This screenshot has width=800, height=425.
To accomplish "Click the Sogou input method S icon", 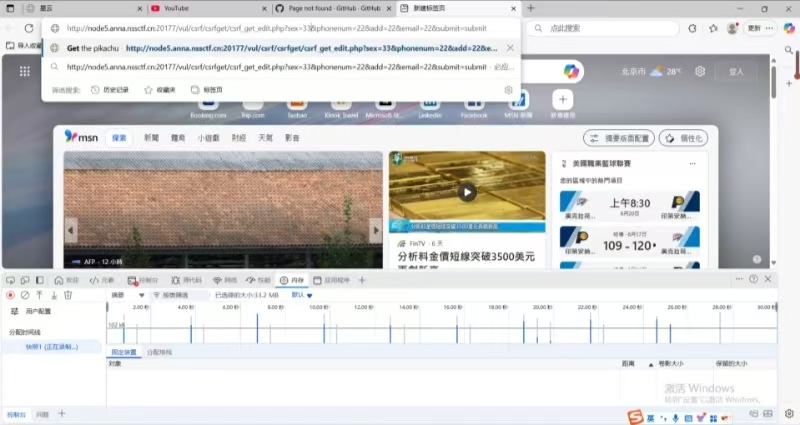I will 635,417.
